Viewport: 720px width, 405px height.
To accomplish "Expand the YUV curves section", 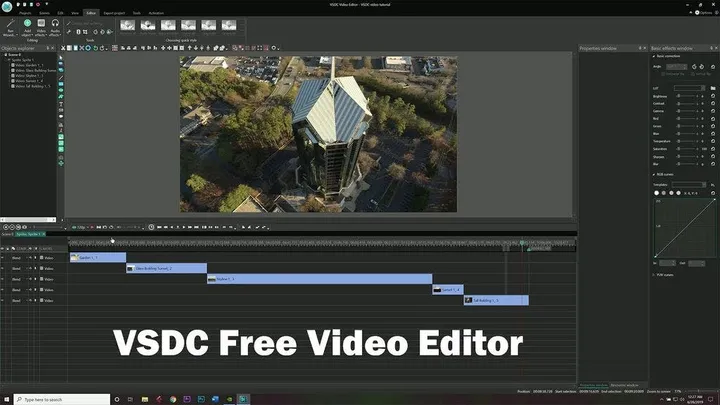I will click(x=653, y=275).
